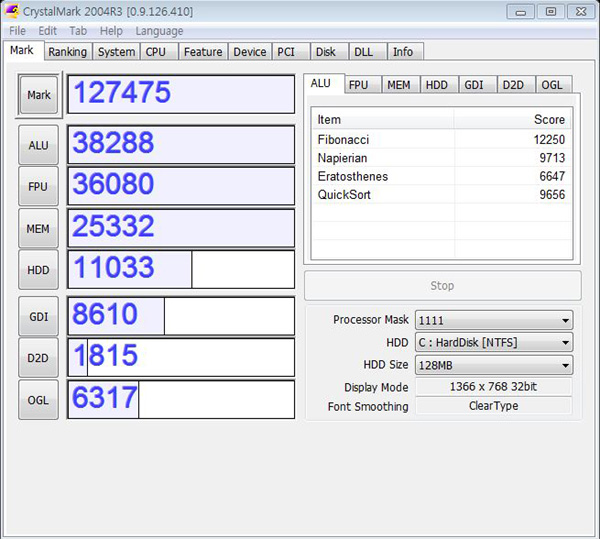Start the GDI benchmark test
600x539 pixels.
pos(38,316)
